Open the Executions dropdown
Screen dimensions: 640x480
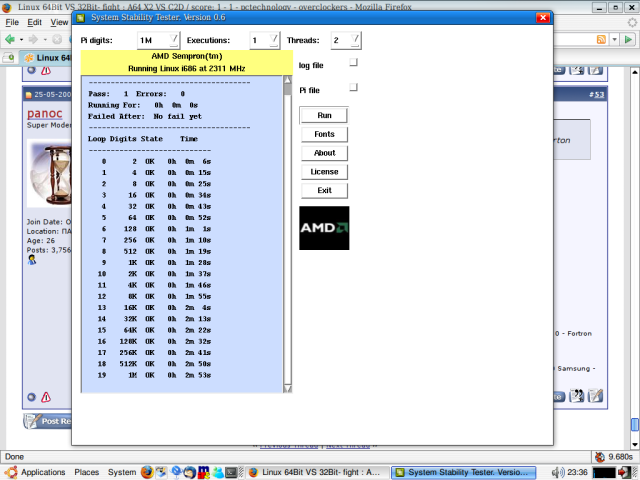(264, 40)
